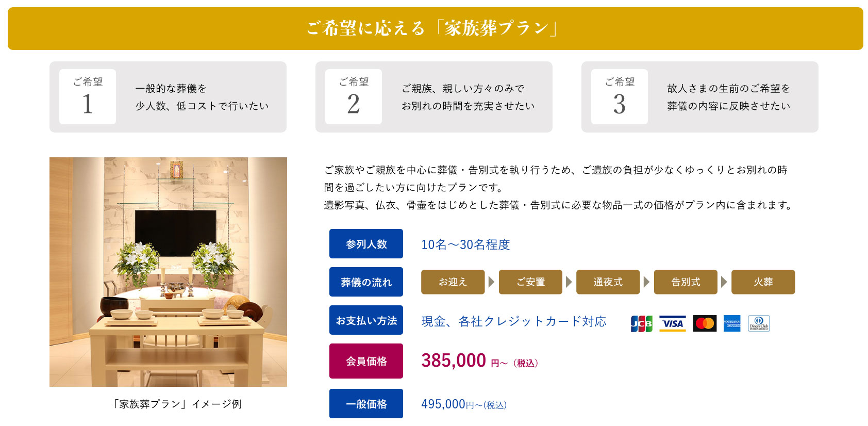Click the Mastercard logo
The width and height of the screenshot is (868, 426).
point(705,323)
